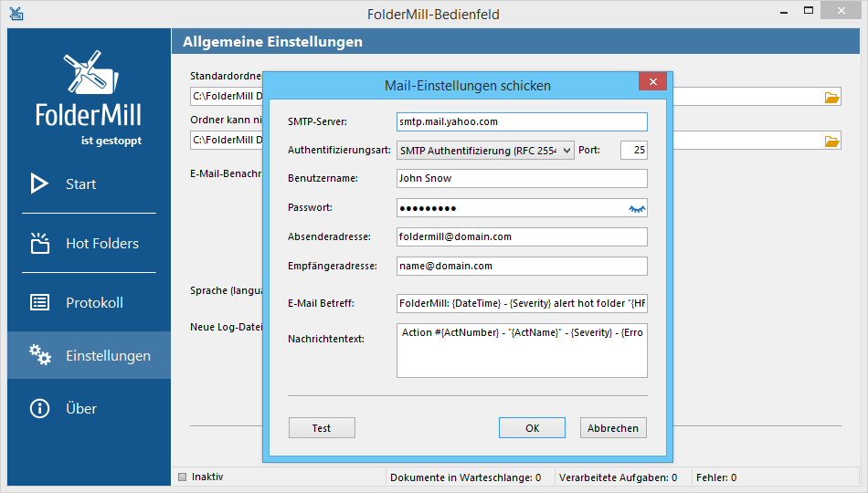
Task: Minimize the FolderMill window
Action: [783, 12]
